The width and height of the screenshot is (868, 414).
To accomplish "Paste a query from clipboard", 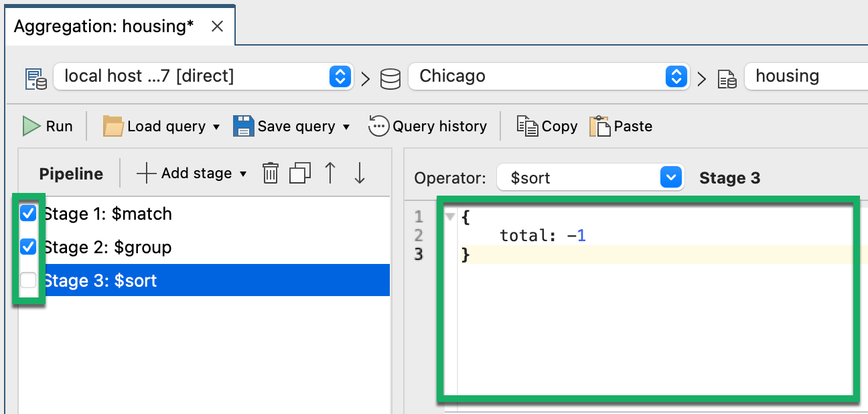I will (x=620, y=126).
